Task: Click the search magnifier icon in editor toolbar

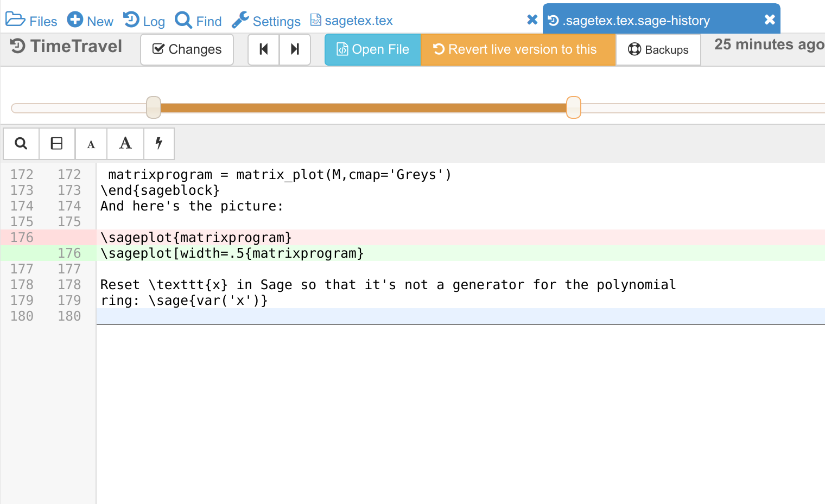Action: tap(21, 144)
